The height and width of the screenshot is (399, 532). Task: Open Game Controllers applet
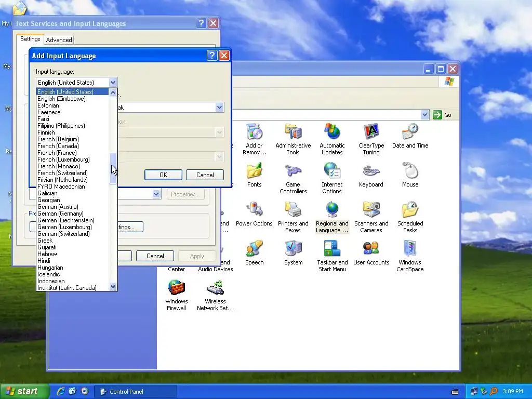pos(293,178)
